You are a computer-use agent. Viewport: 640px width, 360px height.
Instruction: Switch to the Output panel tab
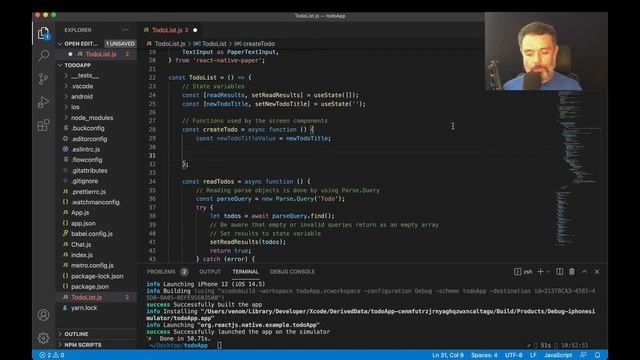point(210,271)
